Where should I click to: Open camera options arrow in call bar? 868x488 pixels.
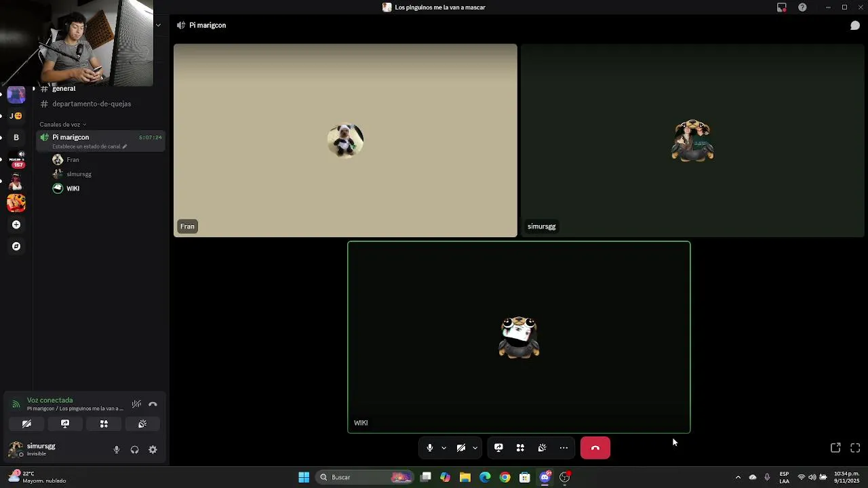click(x=475, y=448)
